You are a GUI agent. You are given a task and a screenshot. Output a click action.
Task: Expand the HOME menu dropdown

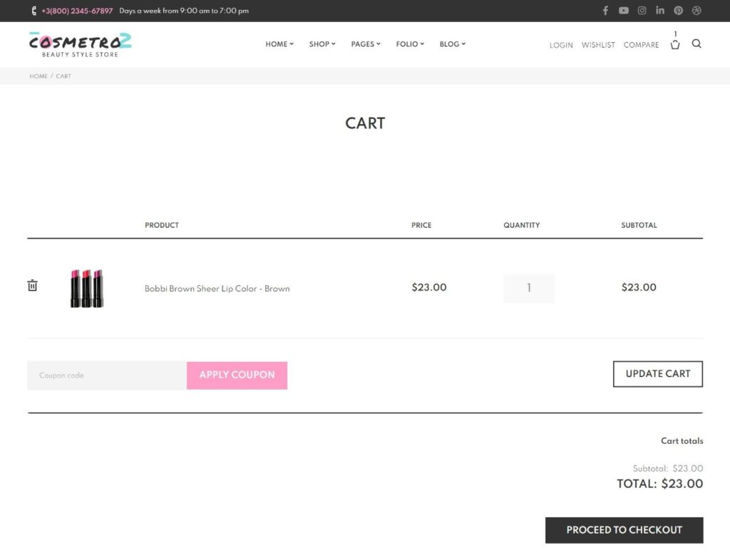pos(279,43)
